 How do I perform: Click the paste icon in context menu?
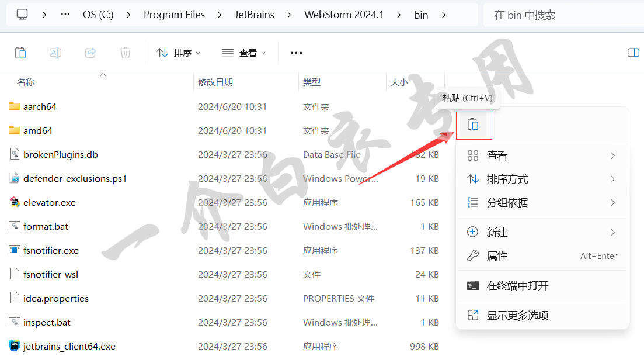[473, 125]
